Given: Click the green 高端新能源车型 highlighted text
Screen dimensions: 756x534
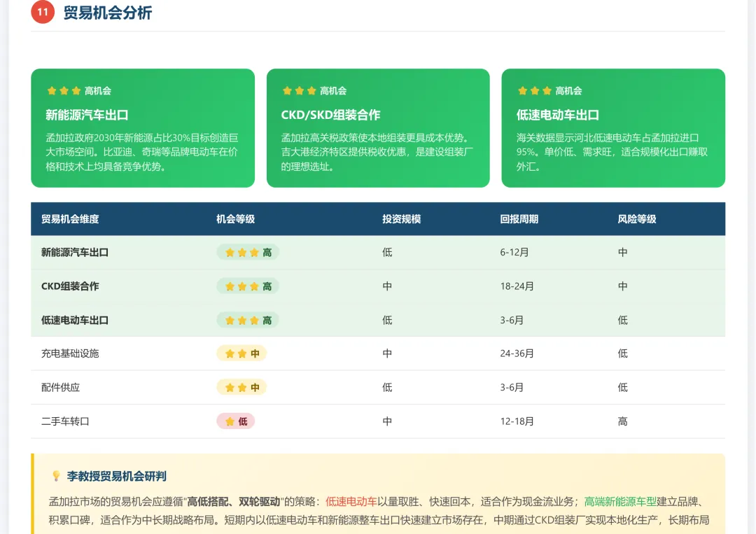Looking at the screenshot, I should (x=620, y=502).
